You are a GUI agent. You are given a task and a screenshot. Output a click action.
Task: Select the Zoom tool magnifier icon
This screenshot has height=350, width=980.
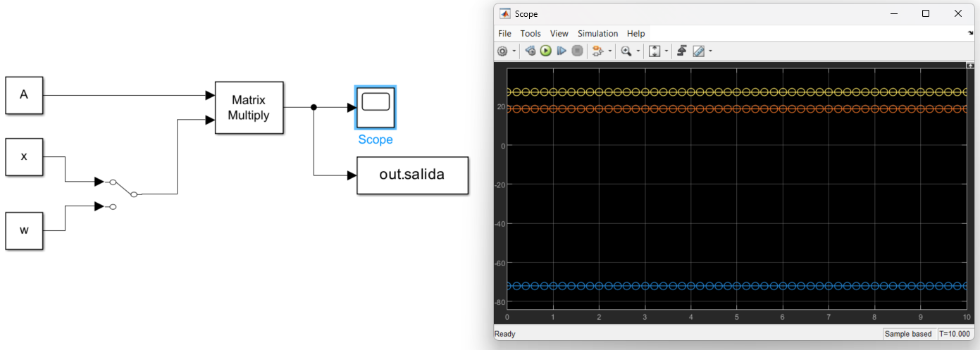(x=626, y=51)
